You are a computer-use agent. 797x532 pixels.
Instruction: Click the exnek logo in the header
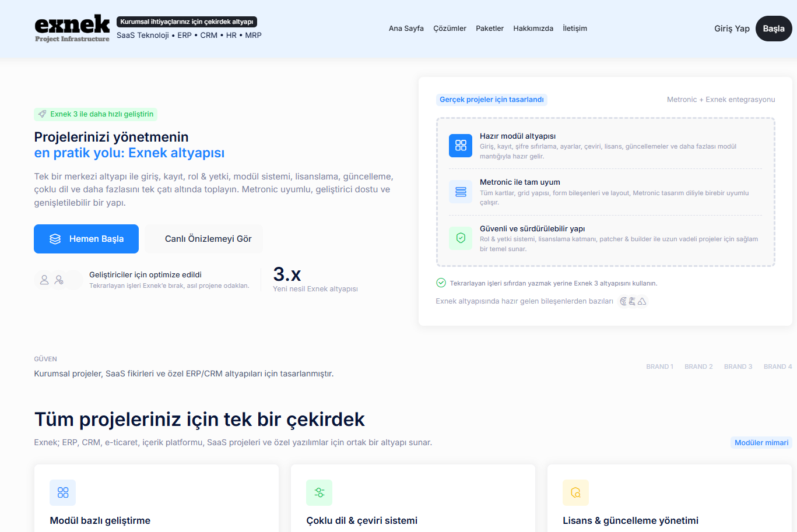(x=72, y=27)
